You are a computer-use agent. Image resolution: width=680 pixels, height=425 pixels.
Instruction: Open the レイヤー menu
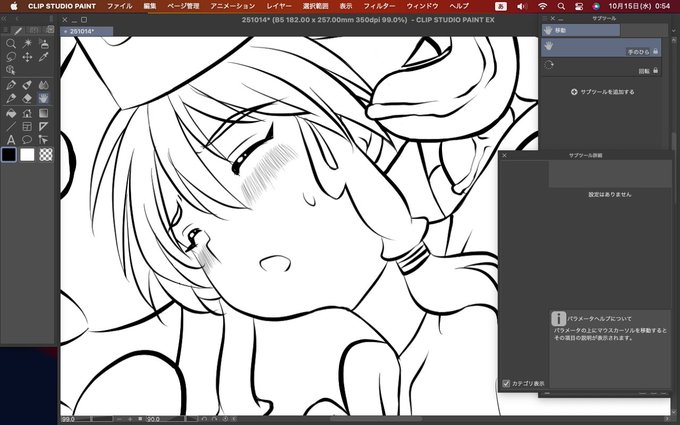pyautogui.click(x=279, y=6)
